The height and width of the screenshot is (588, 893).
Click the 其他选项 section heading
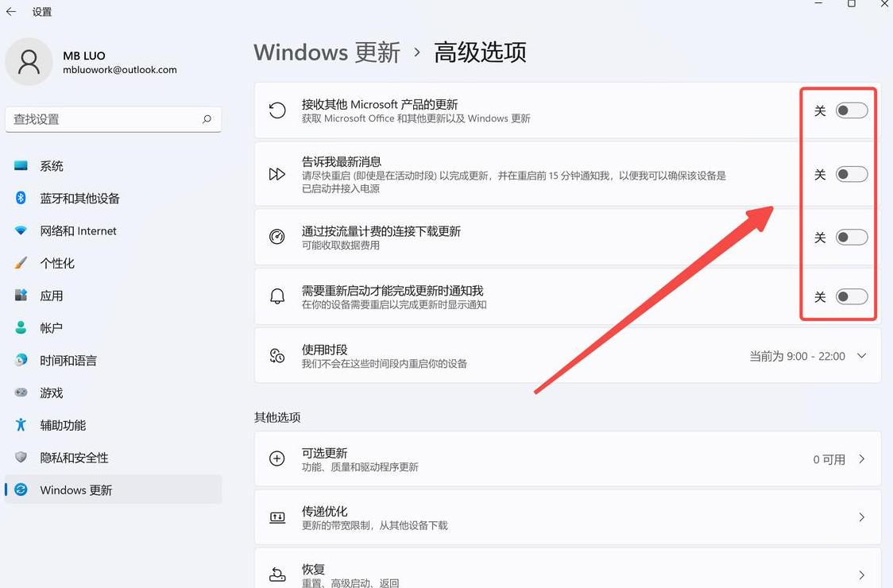(277, 417)
